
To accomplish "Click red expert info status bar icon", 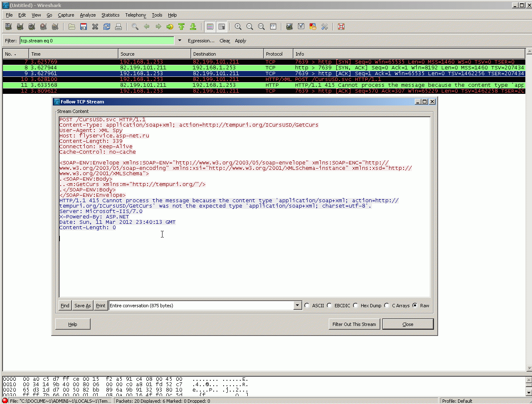I will tap(5, 401).
